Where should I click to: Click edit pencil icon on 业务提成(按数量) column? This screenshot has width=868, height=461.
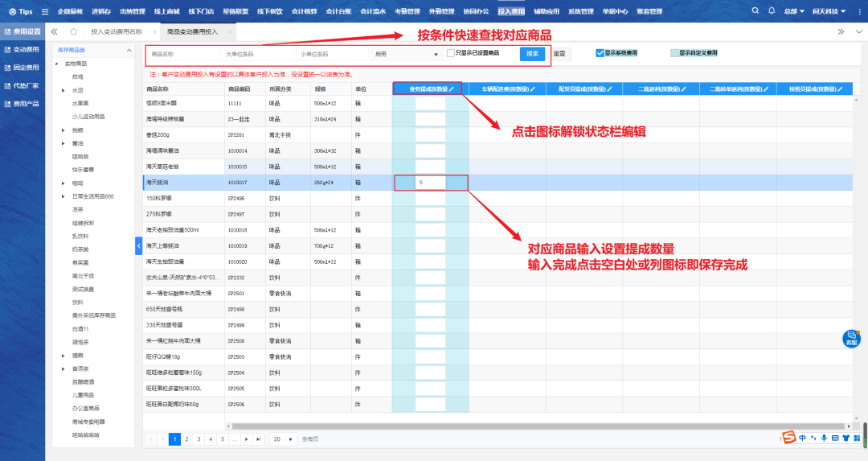(452, 88)
